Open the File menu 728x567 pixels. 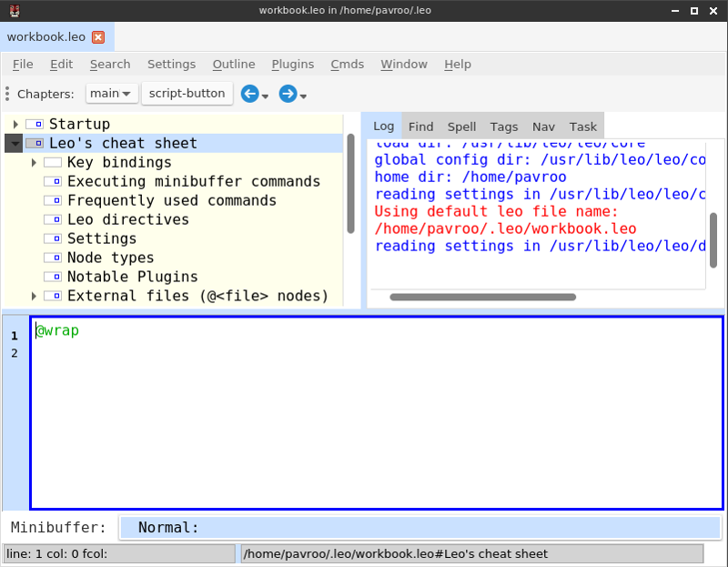[23, 64]
